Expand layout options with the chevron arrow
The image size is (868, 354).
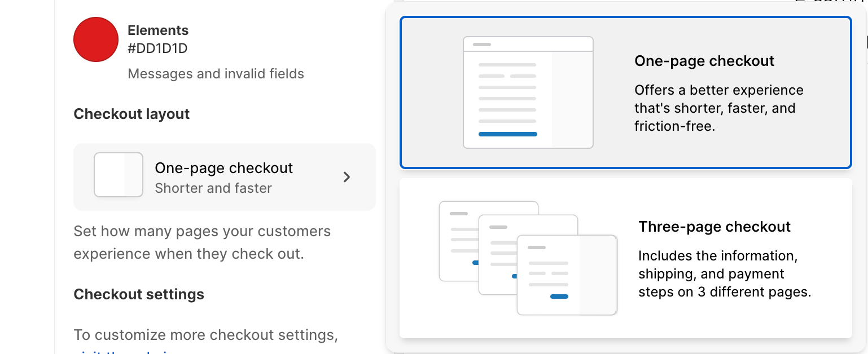point(347,177)
